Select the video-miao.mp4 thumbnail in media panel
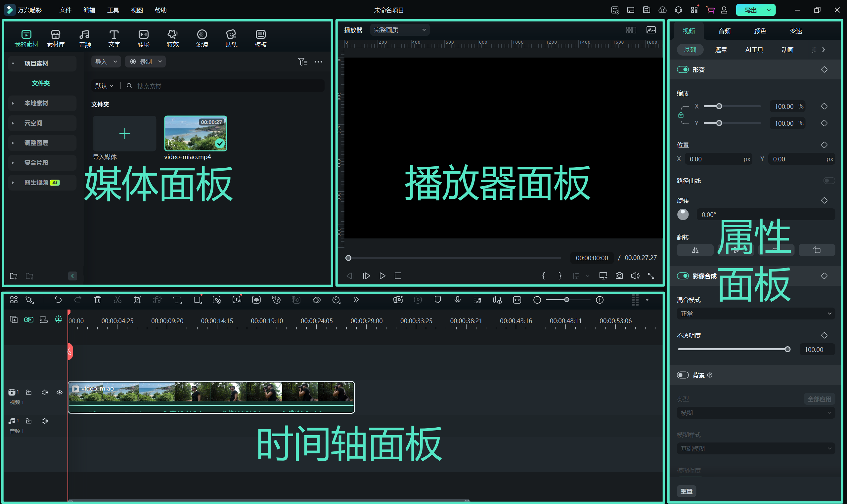This screenshot has height=504, width=847. 195,134
